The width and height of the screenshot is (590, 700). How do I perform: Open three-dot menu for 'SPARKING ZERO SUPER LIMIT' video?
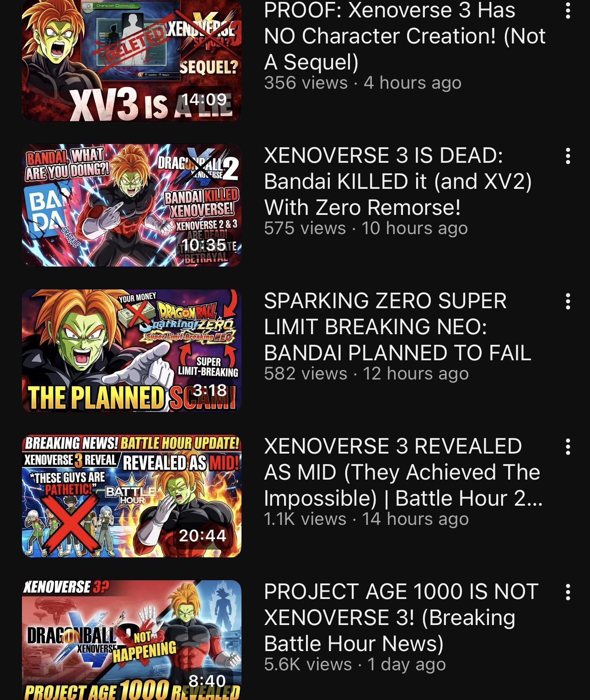tap(568, 301)
